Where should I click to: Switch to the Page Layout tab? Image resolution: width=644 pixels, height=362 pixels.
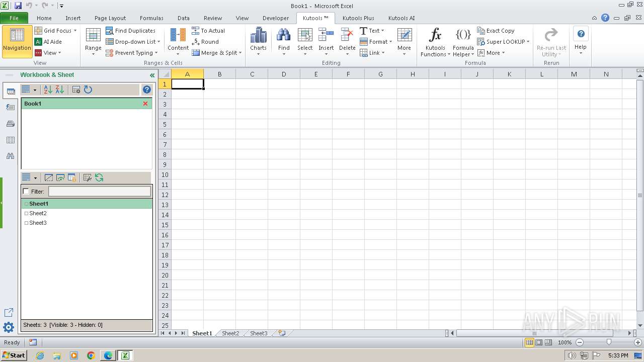pos(110,18)
